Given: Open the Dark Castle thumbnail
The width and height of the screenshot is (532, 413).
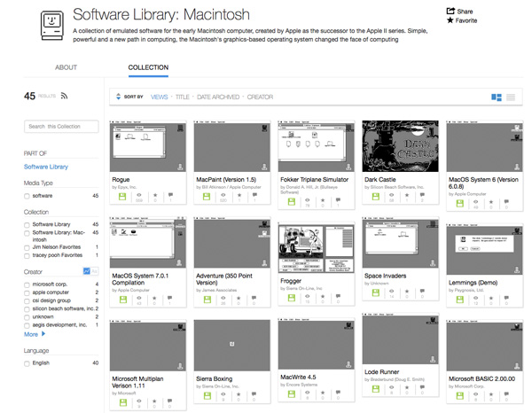Looking at the screenshot, I should tap(401, 146).
